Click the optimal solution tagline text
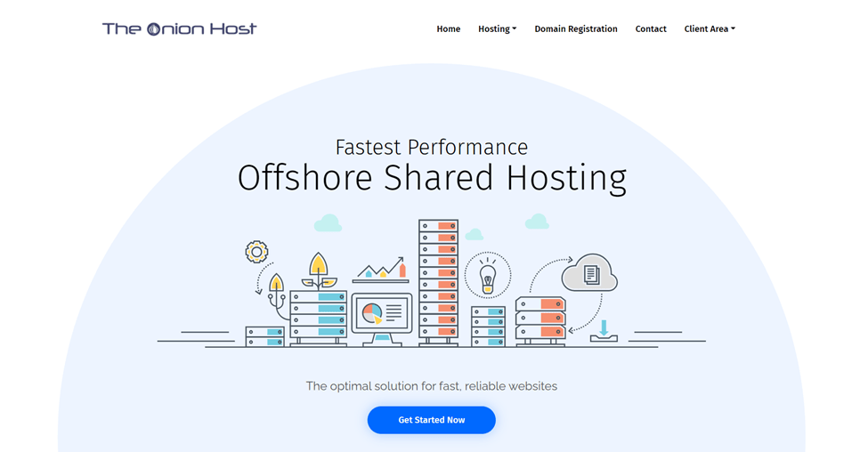868x452 pixels. click(432, 386)
